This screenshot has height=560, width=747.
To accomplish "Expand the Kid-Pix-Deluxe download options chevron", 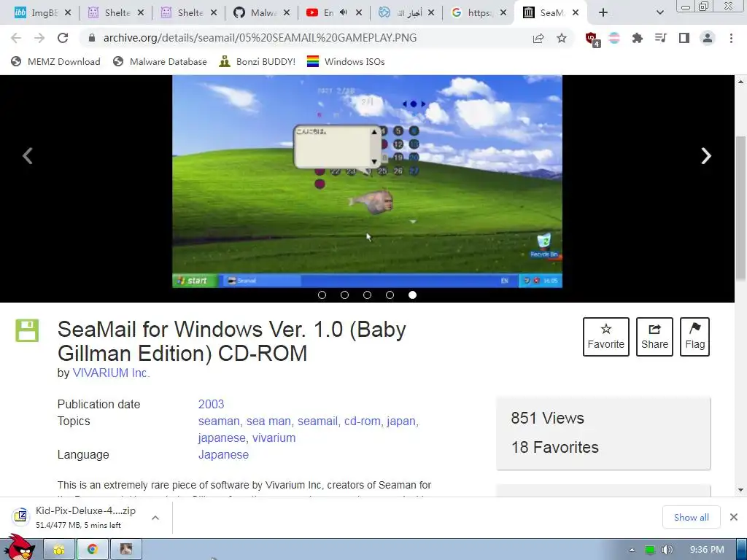I will [x=155, y=518].
